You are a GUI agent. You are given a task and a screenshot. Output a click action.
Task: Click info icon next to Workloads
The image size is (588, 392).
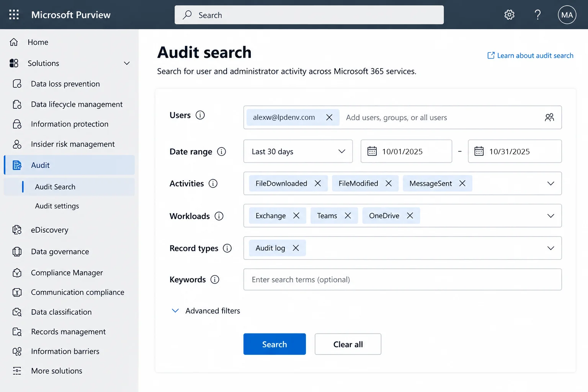(x=219, y=216)
